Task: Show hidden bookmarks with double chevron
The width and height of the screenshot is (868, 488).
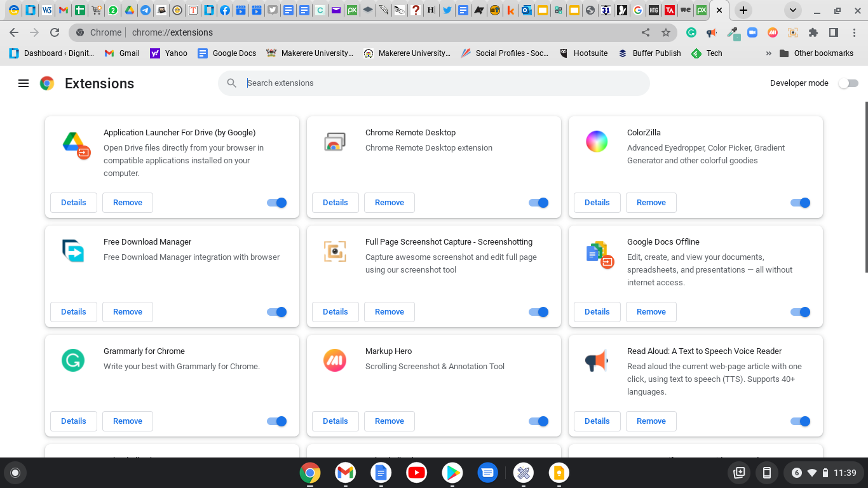Action: coord(769,53)
